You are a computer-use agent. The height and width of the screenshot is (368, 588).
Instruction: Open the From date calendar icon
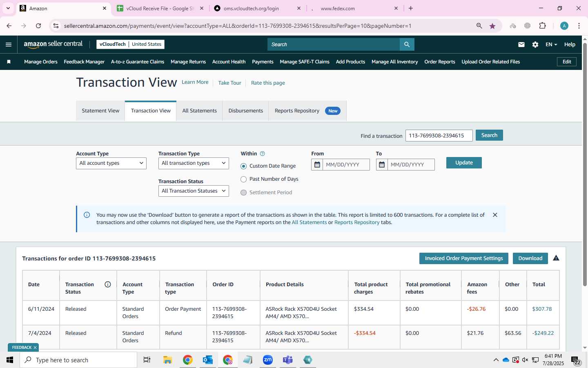pyautogui.click(x=317, y=165)
